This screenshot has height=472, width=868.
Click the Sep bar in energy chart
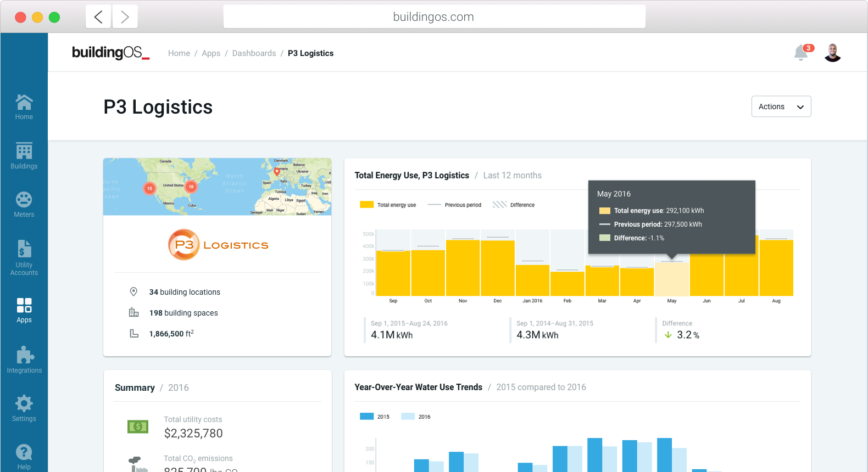click(393, 273)
